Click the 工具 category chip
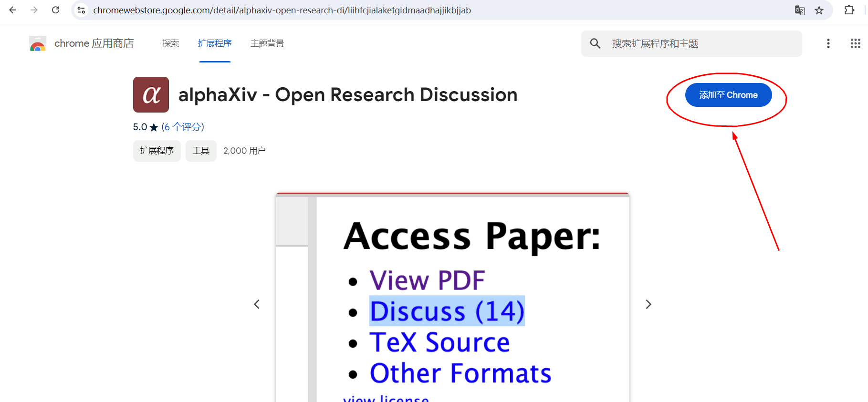868x402 pixels. tap(201, 151)
